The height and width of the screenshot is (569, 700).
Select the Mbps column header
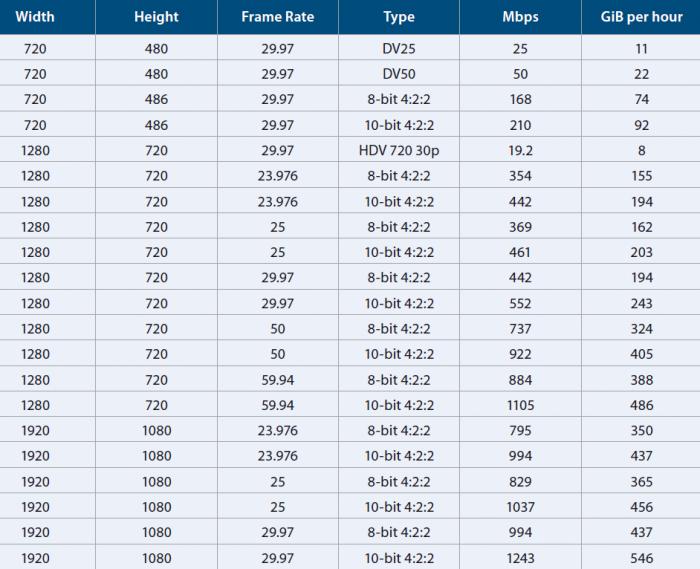point(521,17)
